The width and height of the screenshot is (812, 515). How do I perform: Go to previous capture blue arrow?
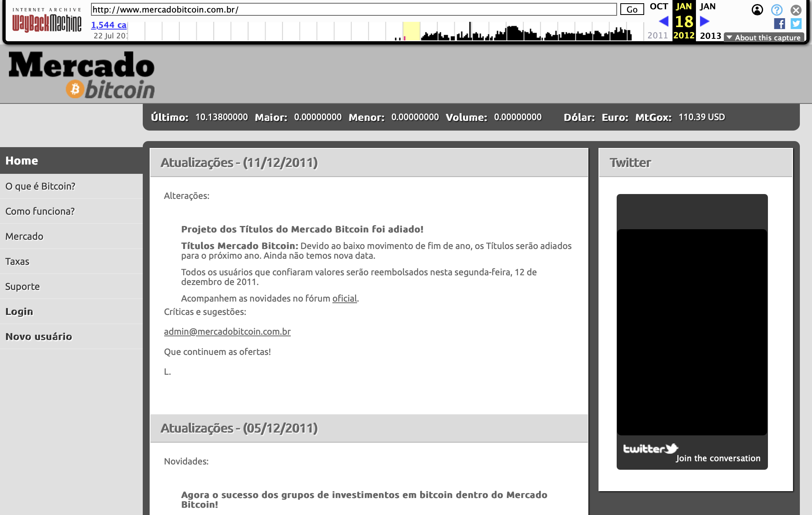pyautogui.click(x=663, y=21)
